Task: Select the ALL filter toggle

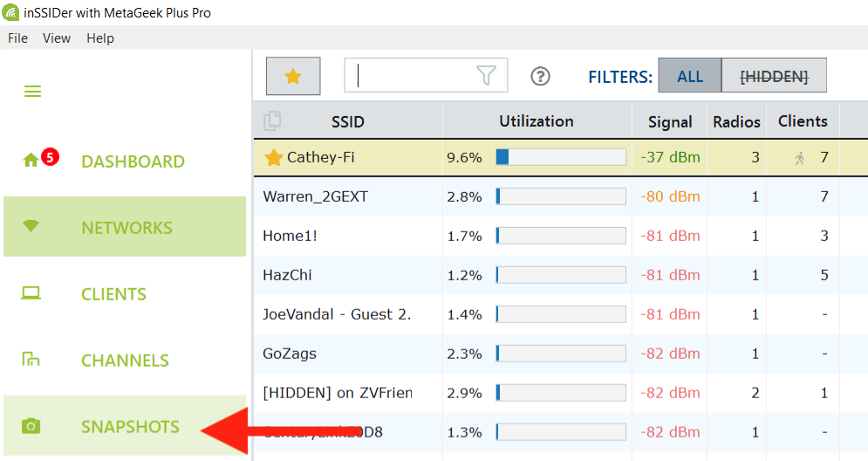Action: point(690,75)
